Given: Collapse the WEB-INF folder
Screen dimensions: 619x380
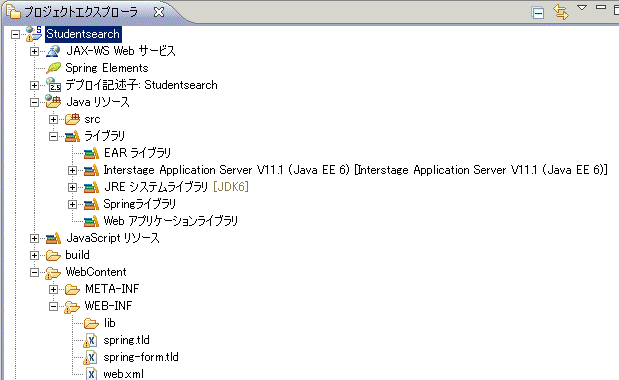Looking at the screenshot, I should click(53, 306).
